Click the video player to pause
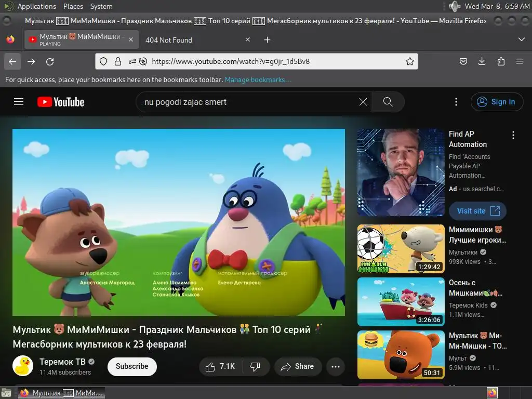532x399 pixels. [x=179, y=222]
